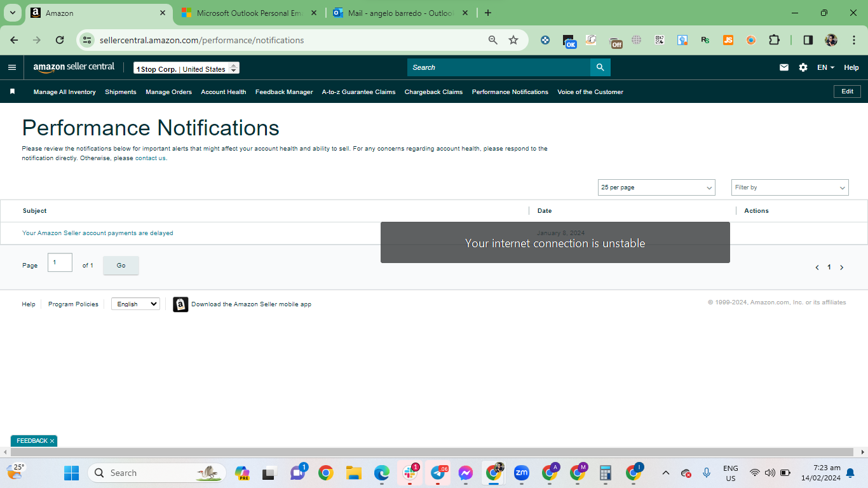Click Help in the top header

coord(851,67)
